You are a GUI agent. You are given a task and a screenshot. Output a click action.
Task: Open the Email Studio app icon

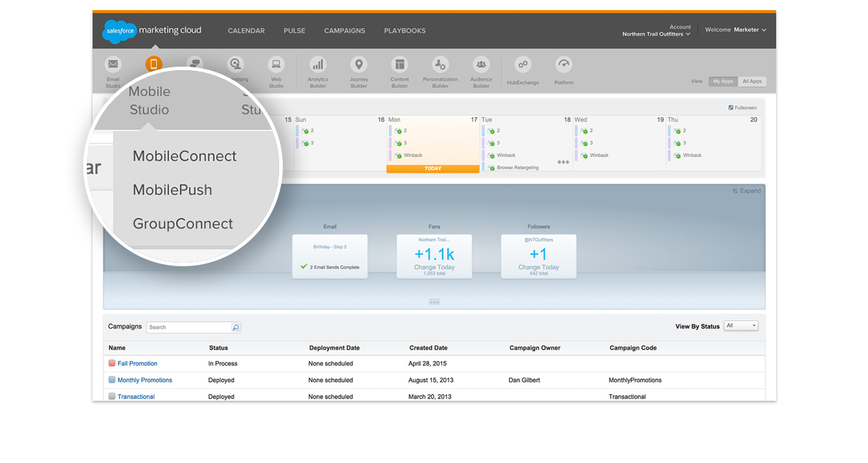[113, 64]
